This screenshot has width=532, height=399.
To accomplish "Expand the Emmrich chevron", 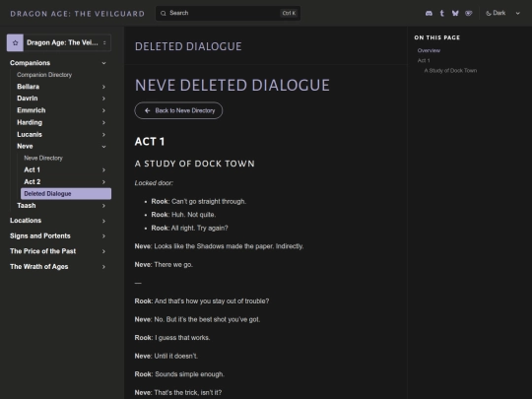I will 103,110.
